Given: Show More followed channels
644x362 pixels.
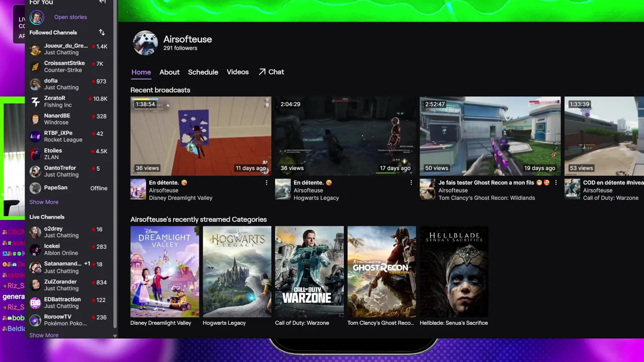Looking at the screenshot, I should (44, 202).
